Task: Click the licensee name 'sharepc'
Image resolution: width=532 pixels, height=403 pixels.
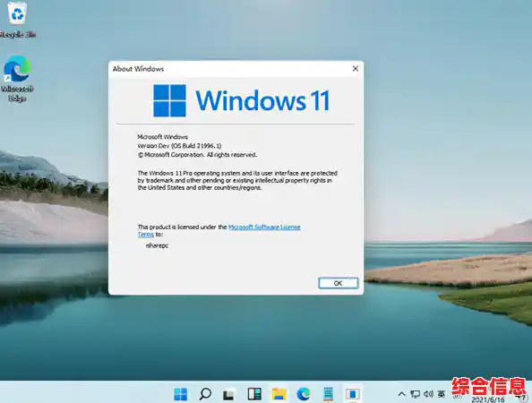Action: [157, 245]
